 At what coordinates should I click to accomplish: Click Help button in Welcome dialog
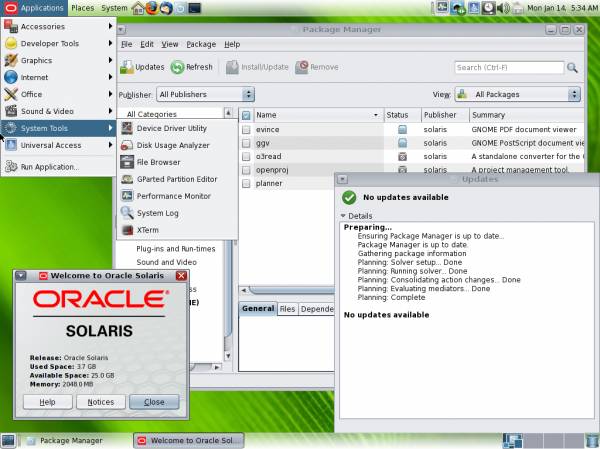(47, 402)
